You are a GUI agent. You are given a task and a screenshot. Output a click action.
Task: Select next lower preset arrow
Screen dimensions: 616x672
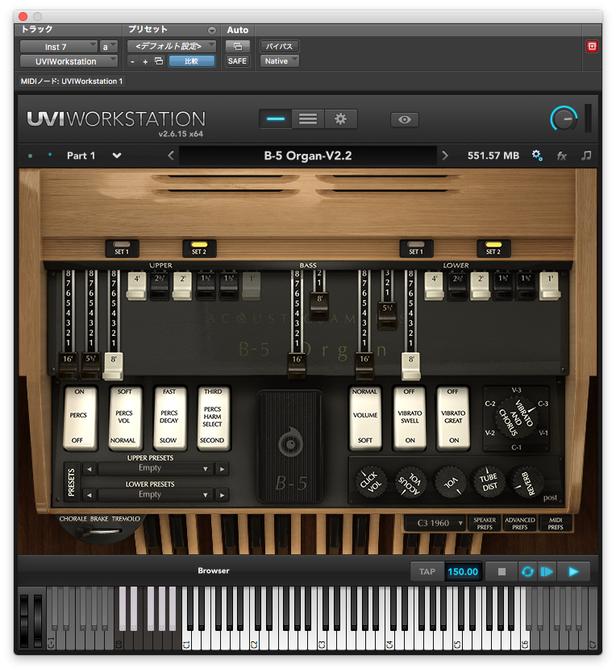223,495
